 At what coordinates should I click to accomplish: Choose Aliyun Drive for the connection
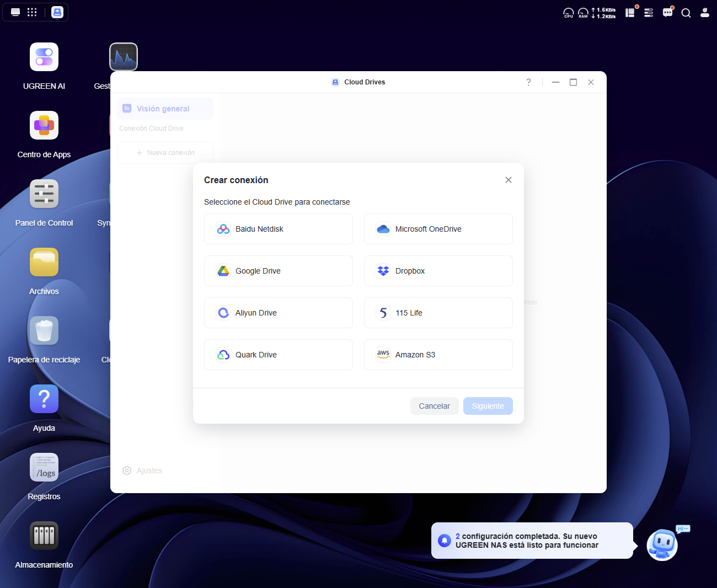tap(279, 313)
